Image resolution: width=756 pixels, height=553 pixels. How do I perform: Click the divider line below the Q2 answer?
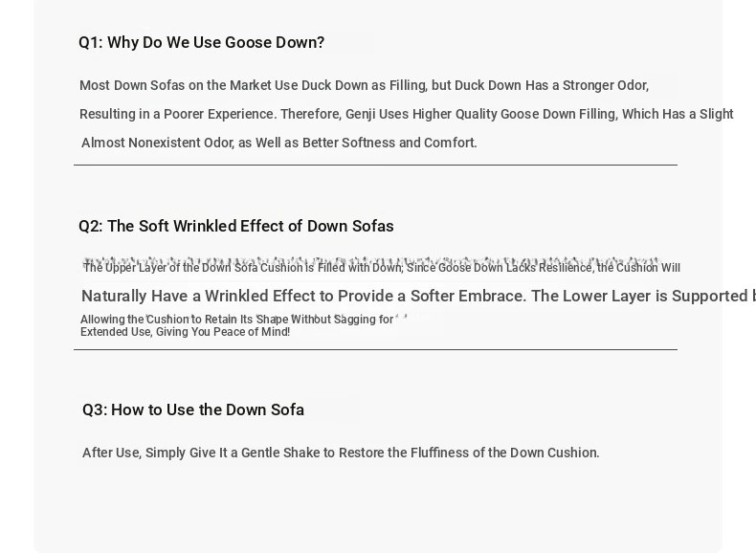pyautogui.click(x=375, y=349)
